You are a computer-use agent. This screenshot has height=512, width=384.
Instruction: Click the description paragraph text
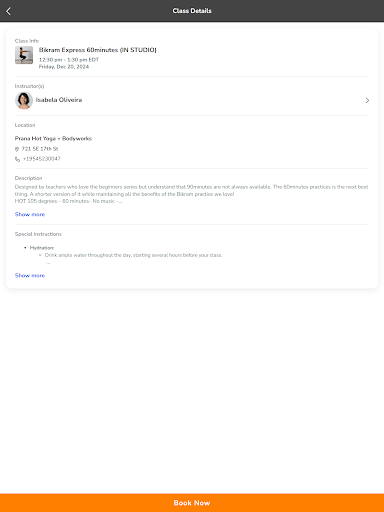(192, 194)
